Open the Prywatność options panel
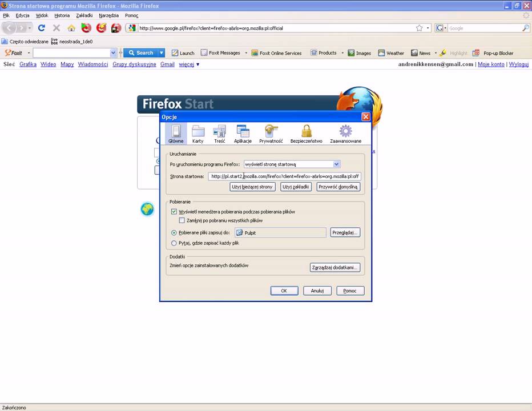Viewport: 532px width, 411px height. [x=271, y=134]
